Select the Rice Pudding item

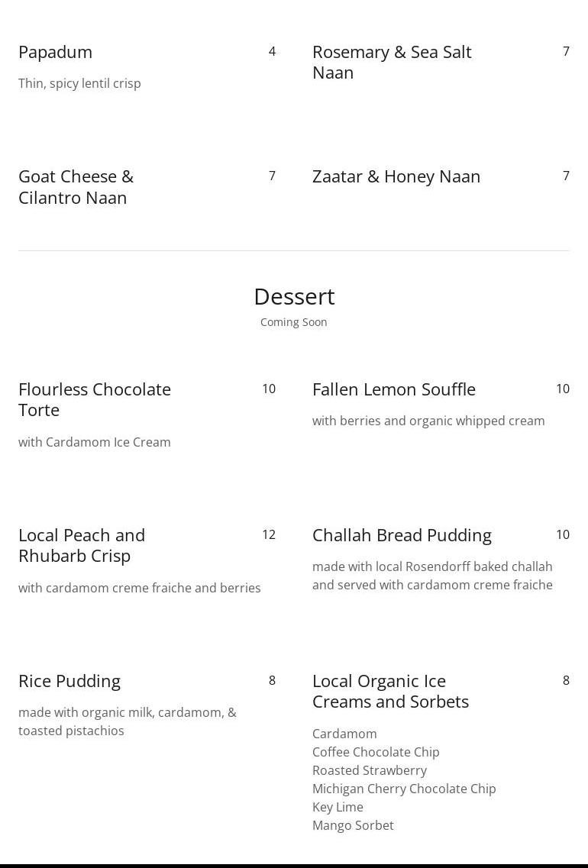pyautogui.click(x=69, y=681)
